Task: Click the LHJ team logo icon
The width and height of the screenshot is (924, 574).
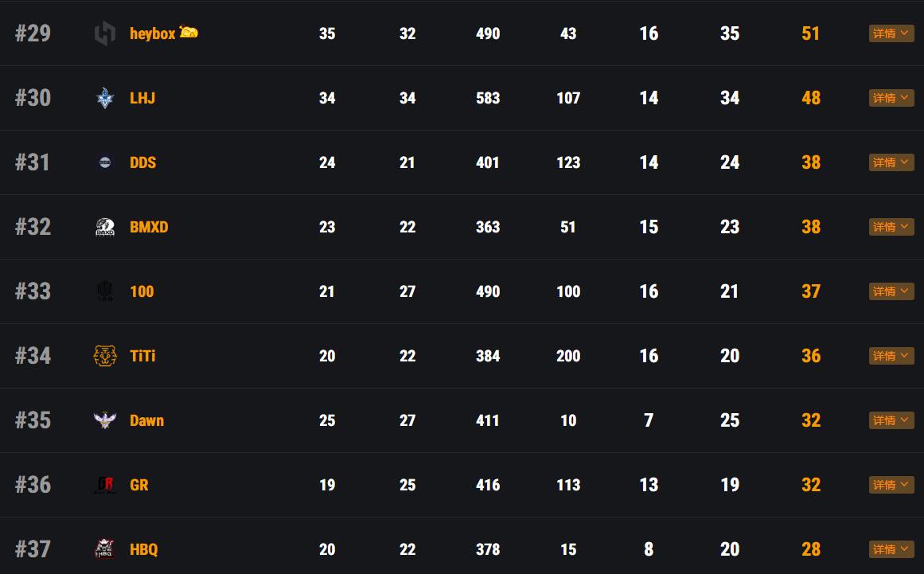Action: tap(105, 98)
